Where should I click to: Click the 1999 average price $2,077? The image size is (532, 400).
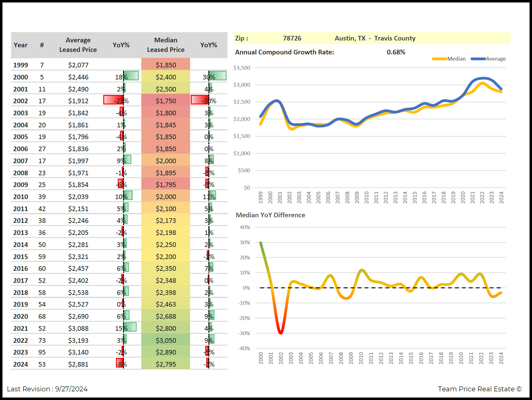(78, 65)
